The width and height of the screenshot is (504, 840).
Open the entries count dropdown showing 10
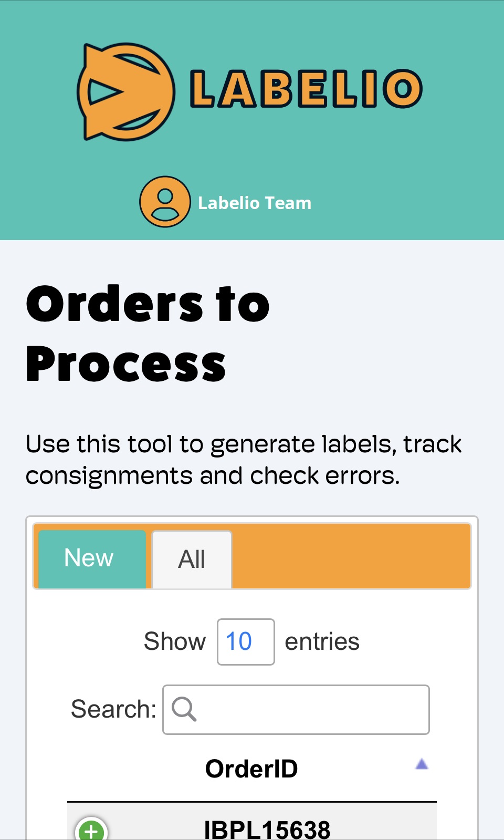point(246,642)
